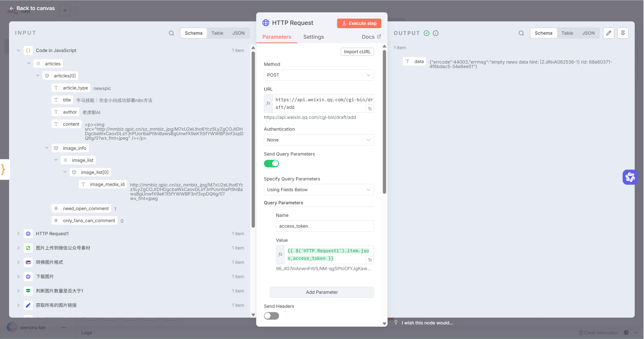
Task: Open the AI assistant floating icon
Action: 630,177
